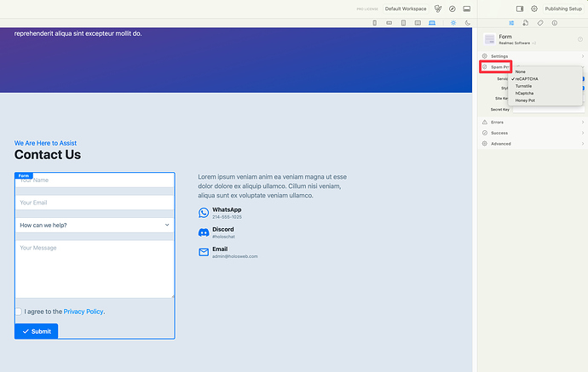Choose Honey Pot from the service menu

click(545, 100)
